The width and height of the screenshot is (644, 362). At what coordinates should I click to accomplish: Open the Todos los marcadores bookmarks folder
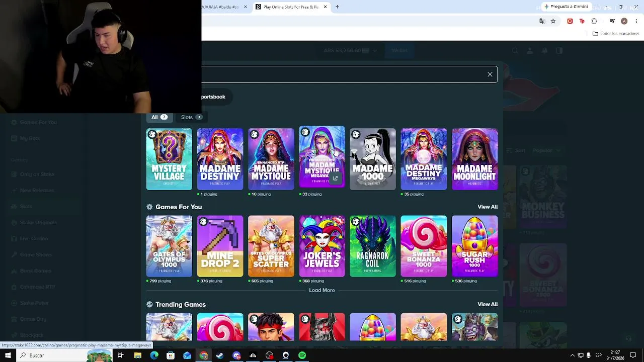pos(616,34)
